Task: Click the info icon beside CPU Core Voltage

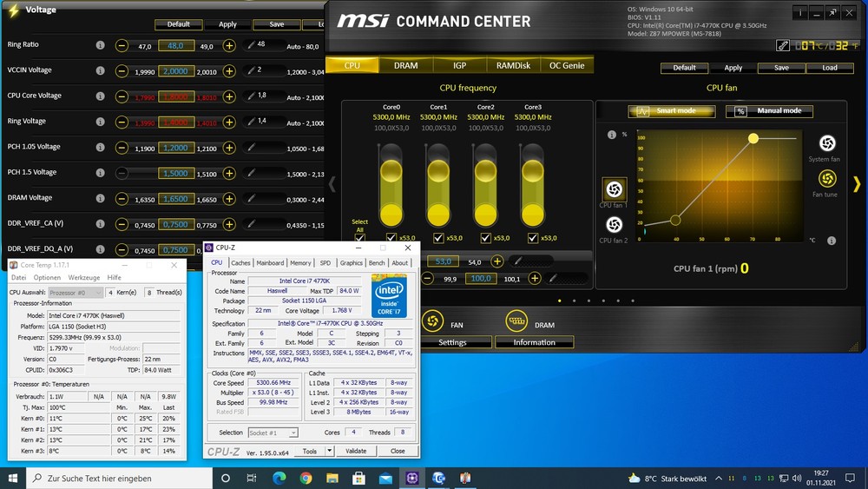Action: (100, 96)
